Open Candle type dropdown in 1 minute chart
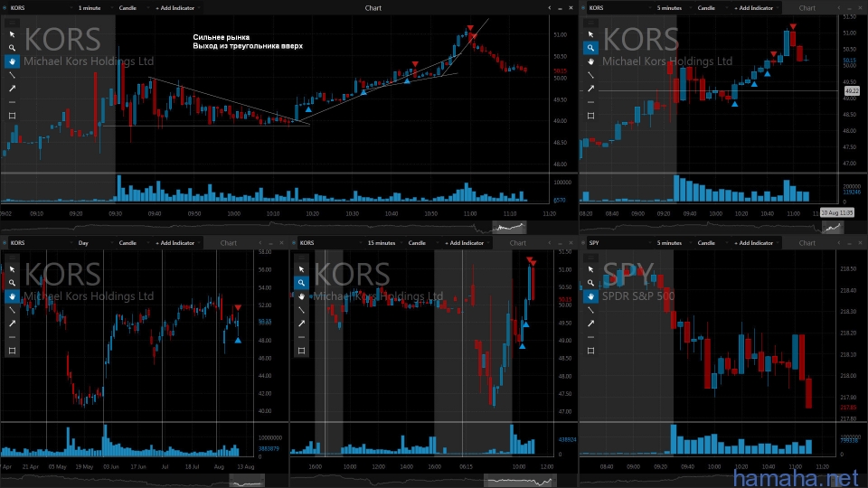 [132, 8]
